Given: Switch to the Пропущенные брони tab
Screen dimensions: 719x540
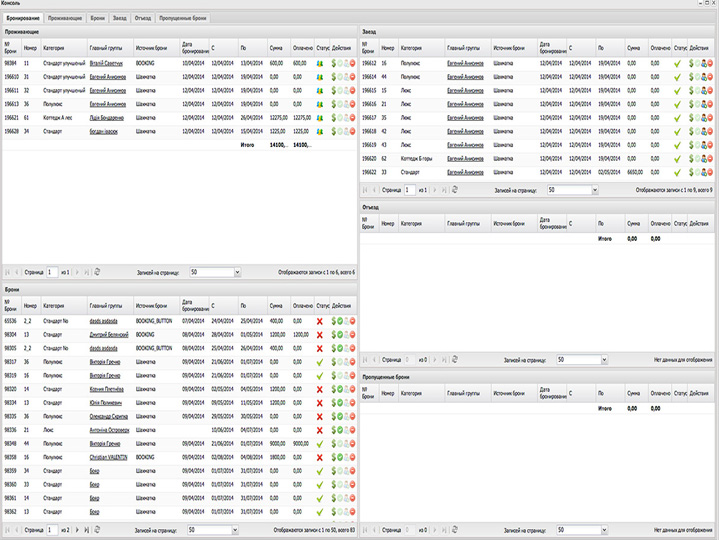Looking at the screenshot, I should pos(185,18).
